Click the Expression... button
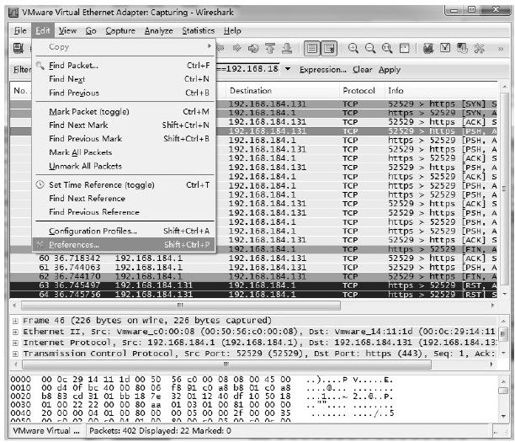Viewport: 515px width, 442px height. coord(323,70)
